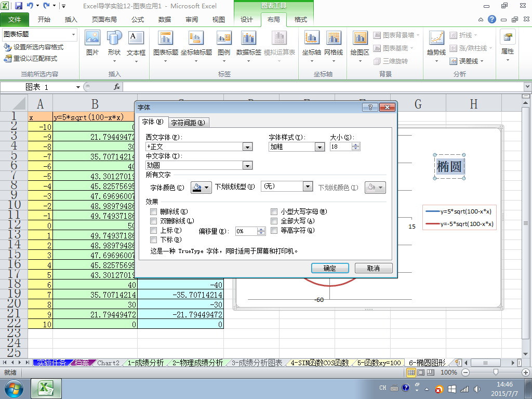Click the Offset (偏移量) percentage field
Viewport: 532px width, 399px height.
click(246, 231)
